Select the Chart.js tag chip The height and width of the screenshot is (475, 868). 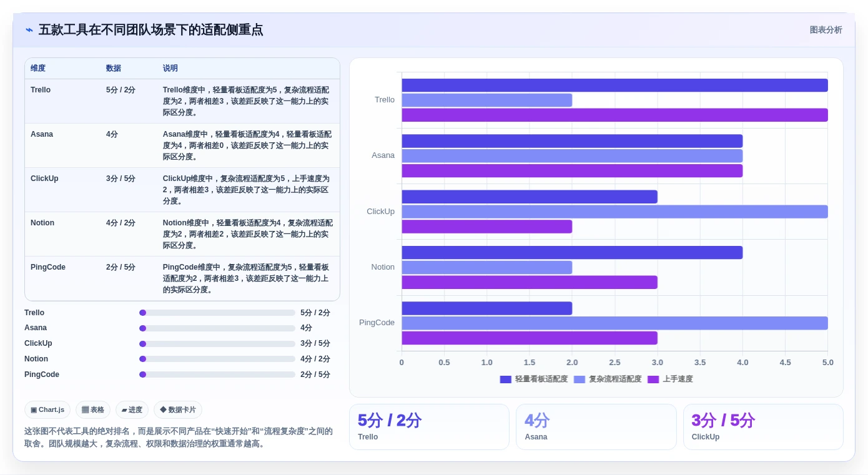pos(47,409)
